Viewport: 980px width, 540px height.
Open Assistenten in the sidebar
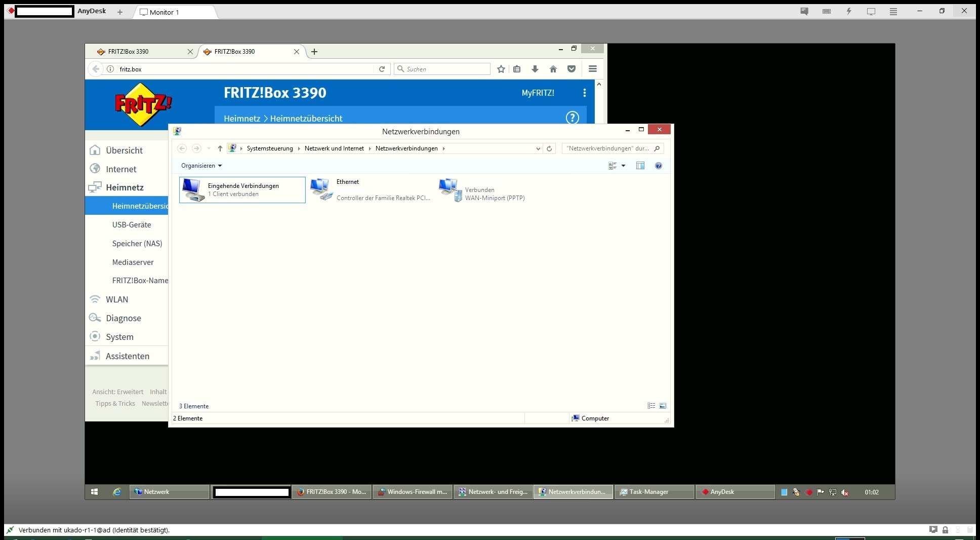click(x=127, y=356)
